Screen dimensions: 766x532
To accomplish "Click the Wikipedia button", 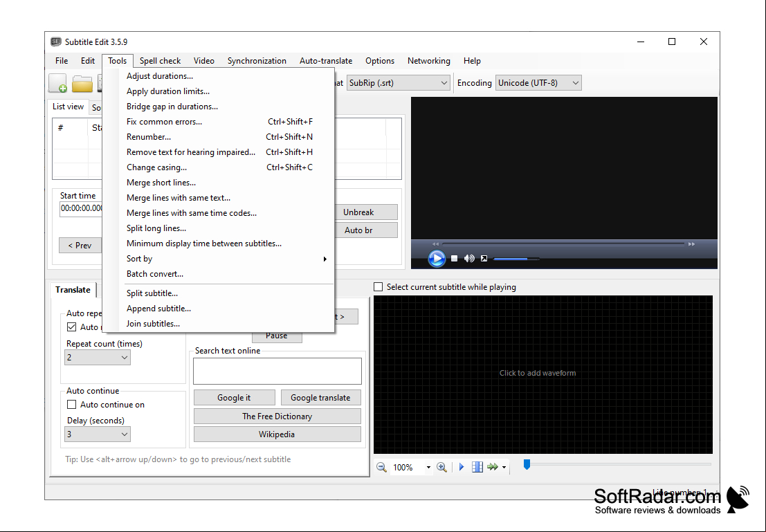I will click(277, 434).
